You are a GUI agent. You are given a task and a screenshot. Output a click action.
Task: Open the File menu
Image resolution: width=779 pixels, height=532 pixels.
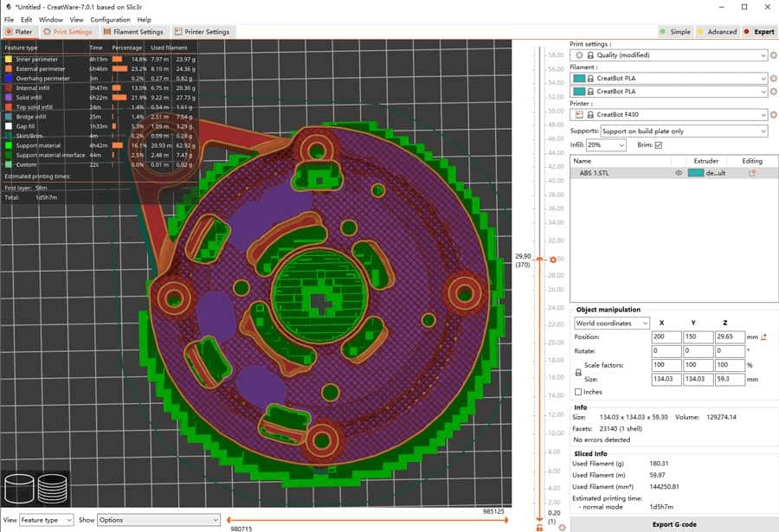coord(9,20)
